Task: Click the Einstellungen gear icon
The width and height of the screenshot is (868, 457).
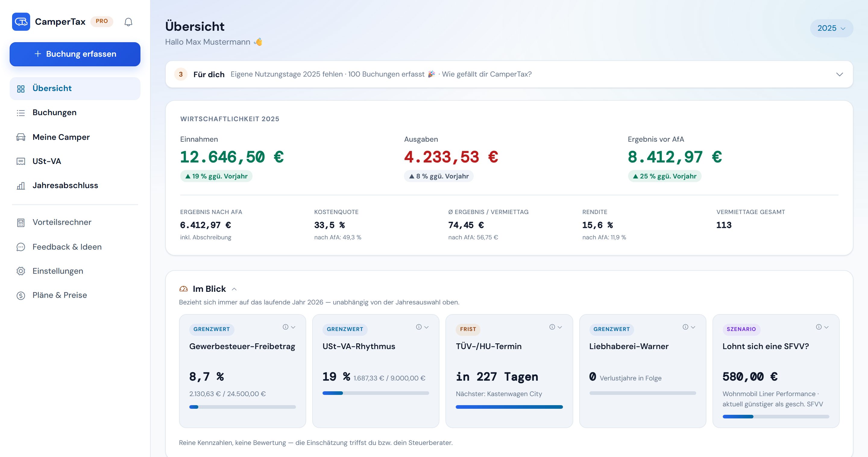Action: pyautogui.click(x=21, y=271)
